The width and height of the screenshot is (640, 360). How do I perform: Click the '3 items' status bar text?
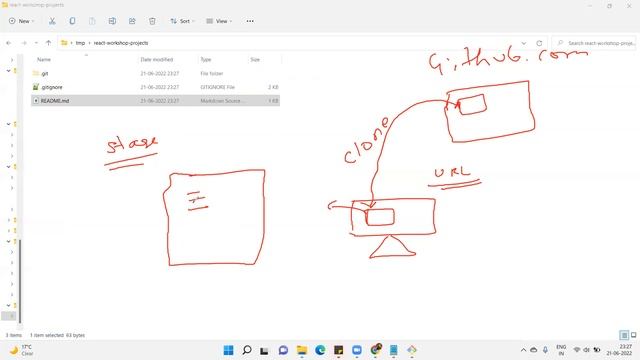[x=13, y=335]
